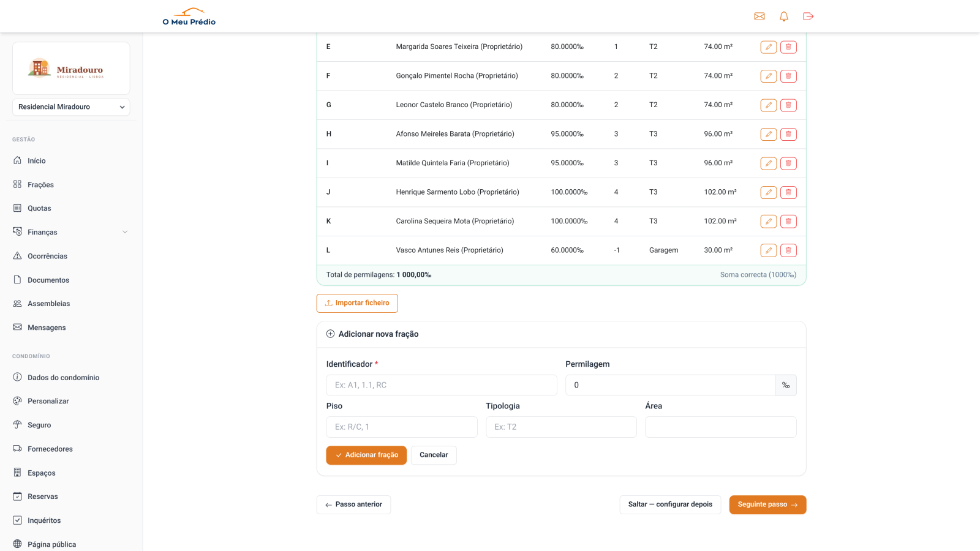The image size is (980, 551).
Task: Click the Adicionar fração button
Action: tap(366, 455)
